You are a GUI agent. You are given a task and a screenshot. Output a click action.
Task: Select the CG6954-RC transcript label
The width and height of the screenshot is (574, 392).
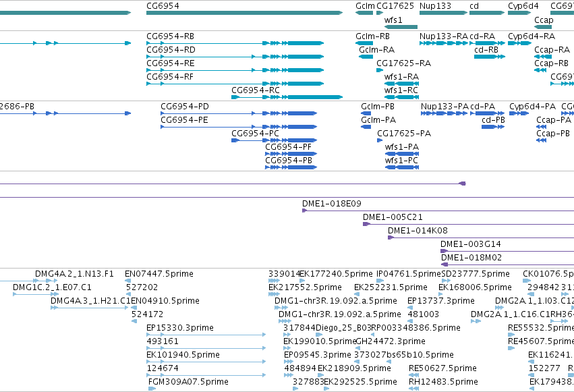[256, 90]
